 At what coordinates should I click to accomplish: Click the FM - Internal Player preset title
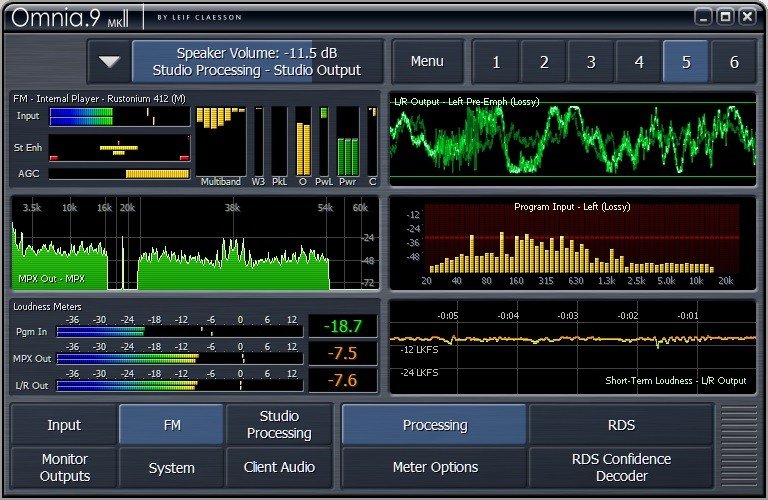[99, 98]
